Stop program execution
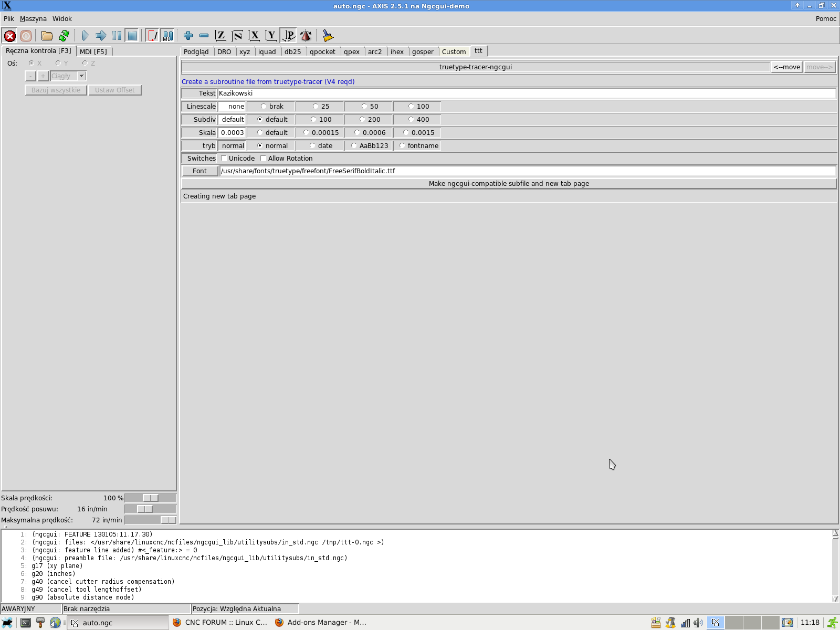Screen dimensions: 840x630 (132, 36)
